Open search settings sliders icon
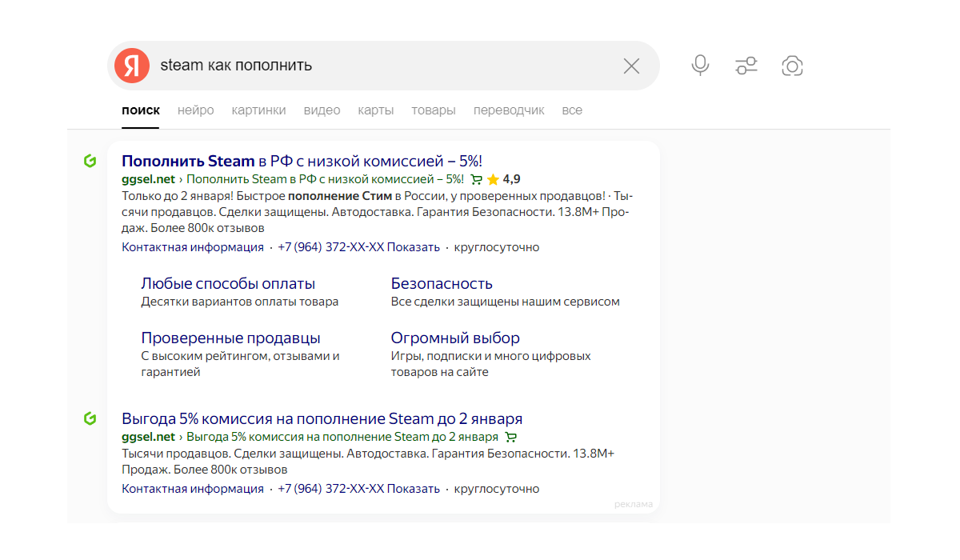The width and height of the screenshot is (960, 560). pyautogui.click(x=746, y=66)
